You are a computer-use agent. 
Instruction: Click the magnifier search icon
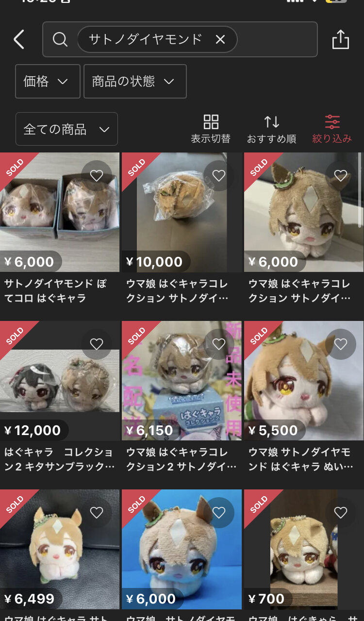[x=60, y=39]
